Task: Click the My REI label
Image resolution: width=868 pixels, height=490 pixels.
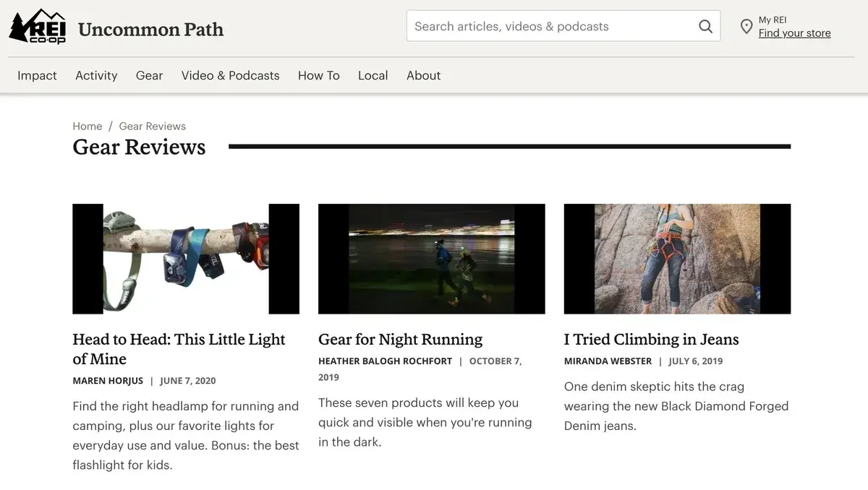Action: click(773, 20)
